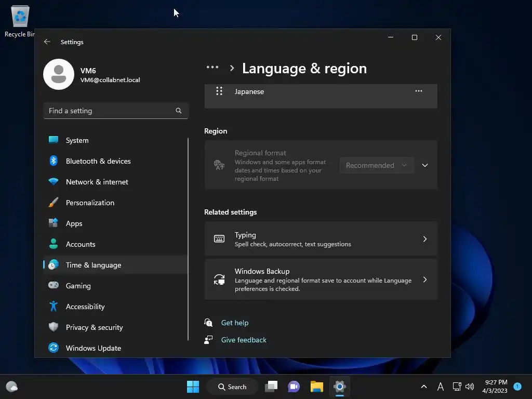
Task: Open Privacy & security category
Action: pyautogui.click(x=115, y=327)
